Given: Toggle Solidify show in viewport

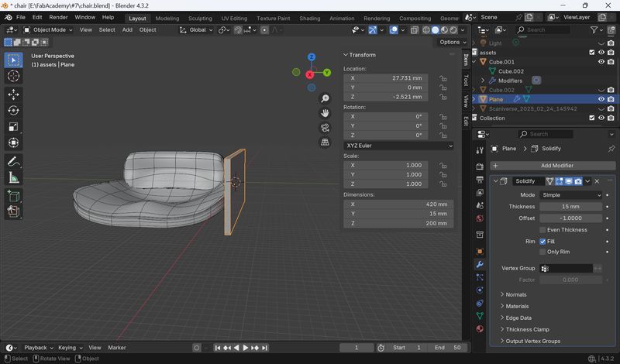Looking at the screenshot, I should pyautogui.click(x=569, y=181).
